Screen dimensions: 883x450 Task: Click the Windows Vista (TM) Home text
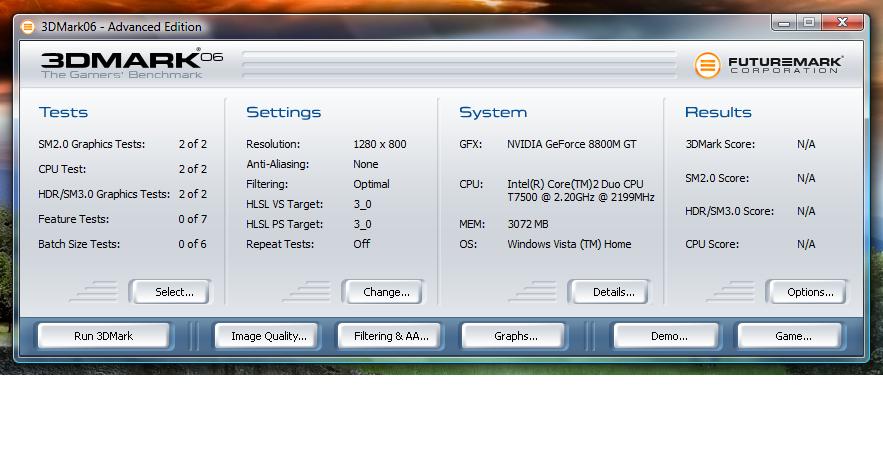coord(569,244)
